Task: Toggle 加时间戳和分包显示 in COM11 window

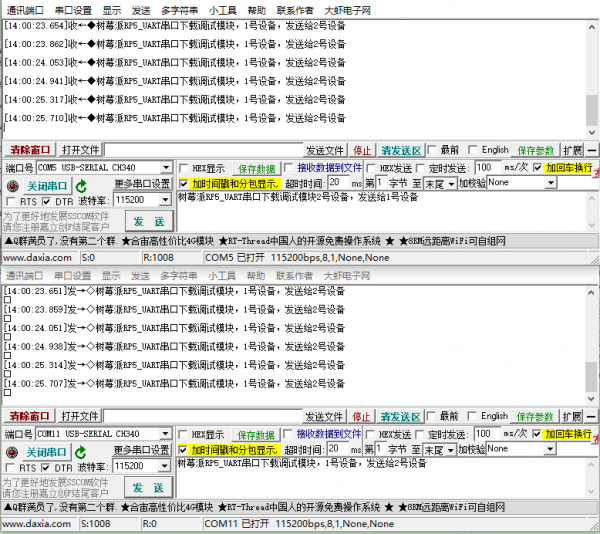Action: (x=183, y=450)
